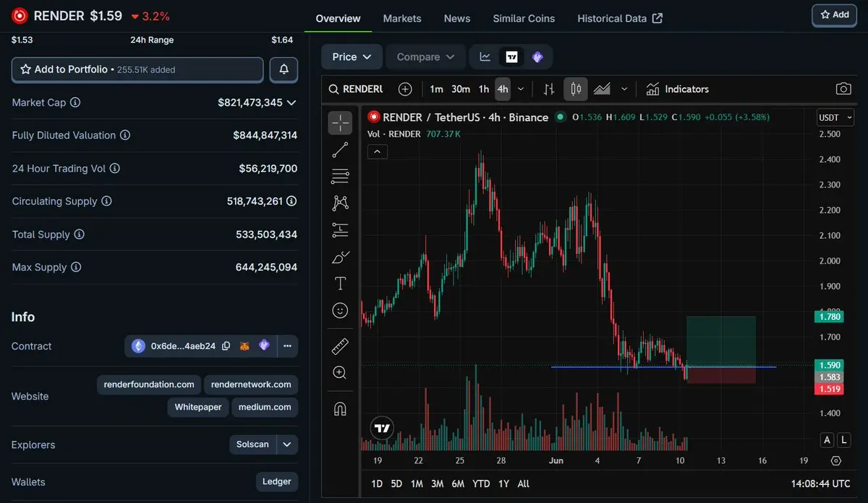Open the purple gem chart option
Image resolution: width=868 pixels, height=503 pixels.
tap(537, 56)
